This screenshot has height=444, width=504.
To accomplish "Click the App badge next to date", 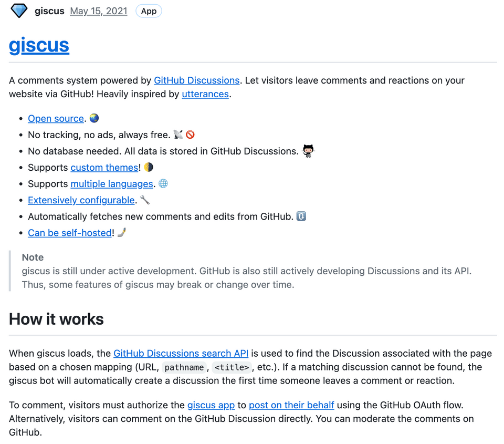I will (149, 11).
